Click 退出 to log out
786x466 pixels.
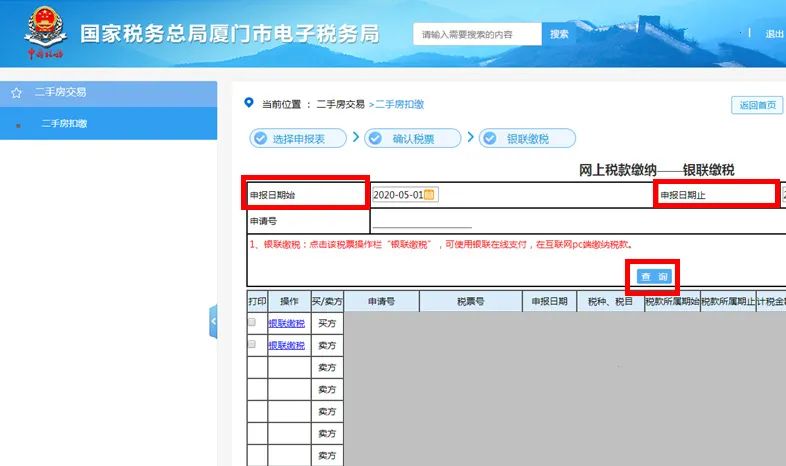click(774, 34)
